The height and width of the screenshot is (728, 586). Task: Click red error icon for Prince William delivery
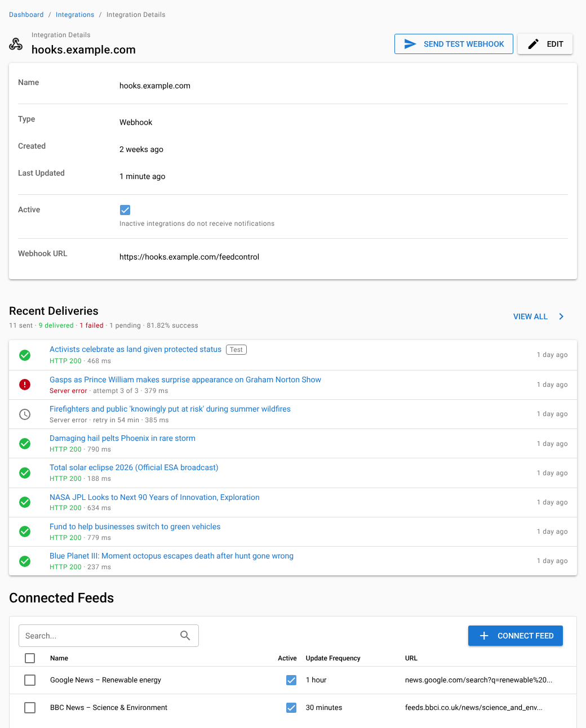pyautogui.click(x=25, y=385)
